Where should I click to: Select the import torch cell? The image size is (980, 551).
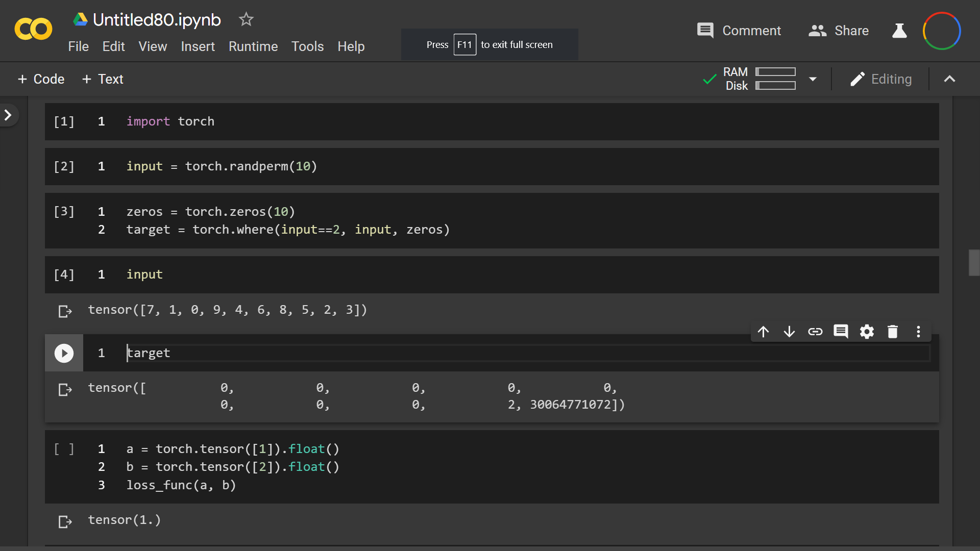coord(492,121)
